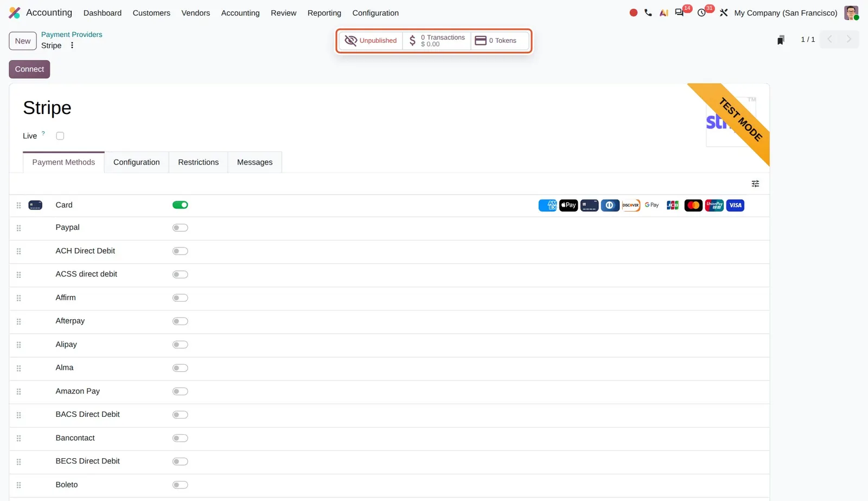
Task: Open the Review menu
Action: pos(284,13)
